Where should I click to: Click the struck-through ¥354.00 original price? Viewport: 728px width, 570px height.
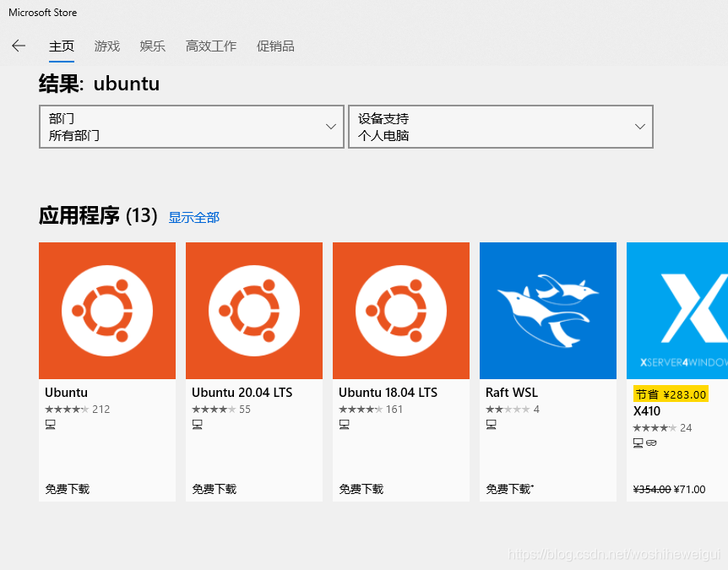coord(652,490)
